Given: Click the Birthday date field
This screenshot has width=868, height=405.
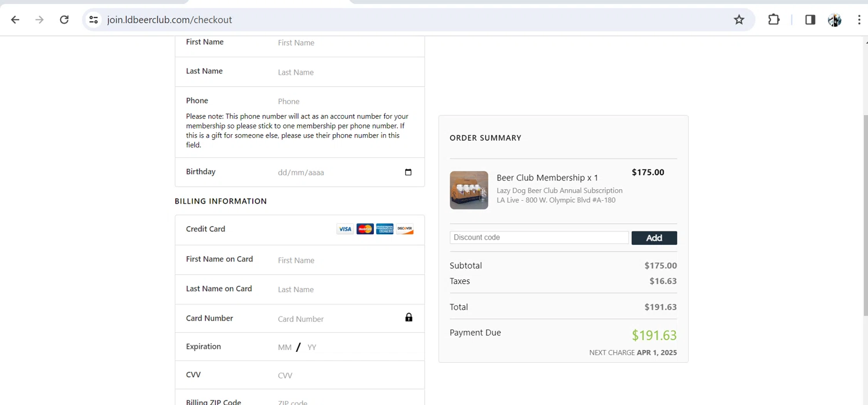Looking at the screenshot, I should (345, 172).
